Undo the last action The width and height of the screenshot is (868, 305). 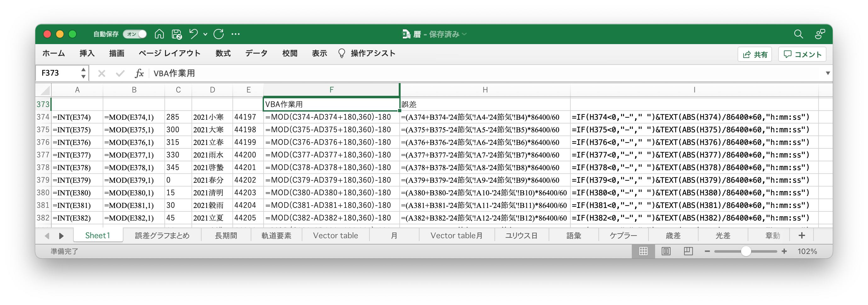[x=194, y=34]
